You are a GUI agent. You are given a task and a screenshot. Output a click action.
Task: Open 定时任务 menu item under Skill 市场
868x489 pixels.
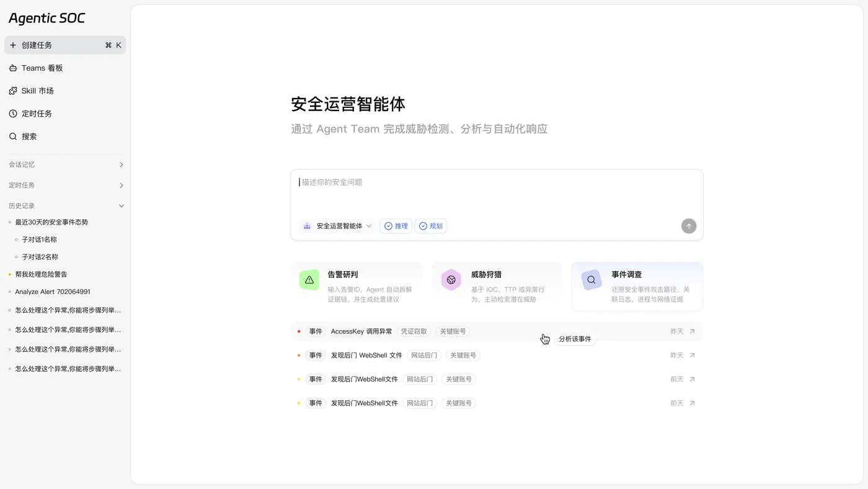[65, 114]
